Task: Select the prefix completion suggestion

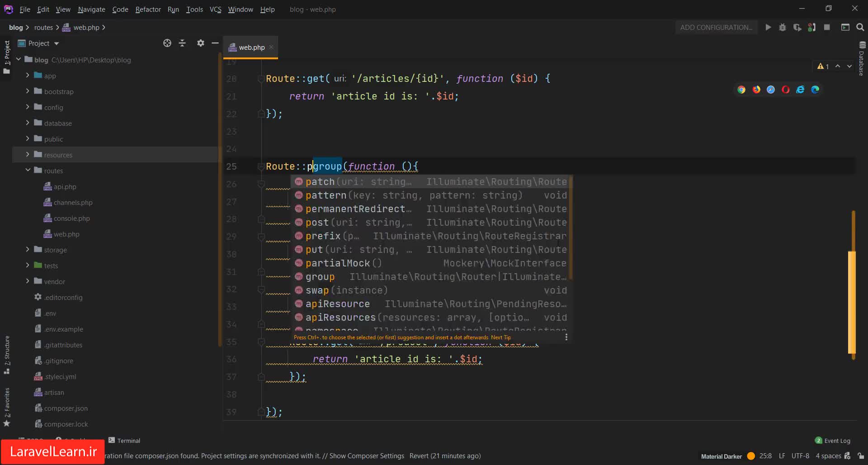Action: click(x=323, y=236)
